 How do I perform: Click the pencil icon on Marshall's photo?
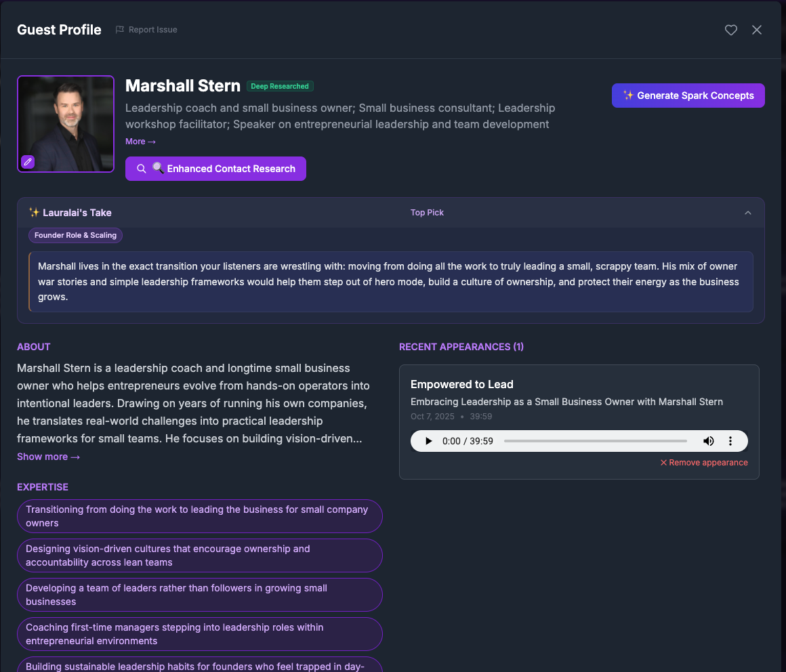28,162
